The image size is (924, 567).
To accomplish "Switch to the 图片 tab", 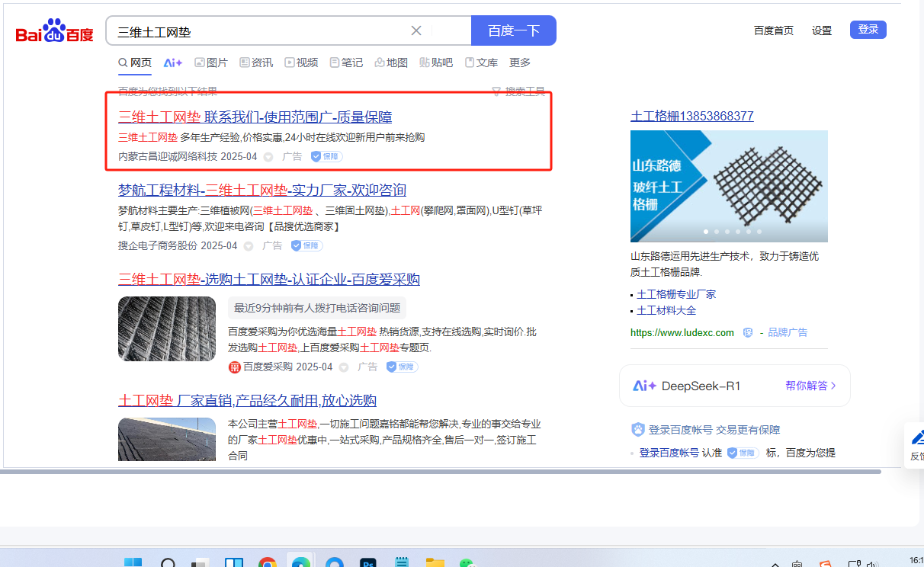I will tap(211, 62).
